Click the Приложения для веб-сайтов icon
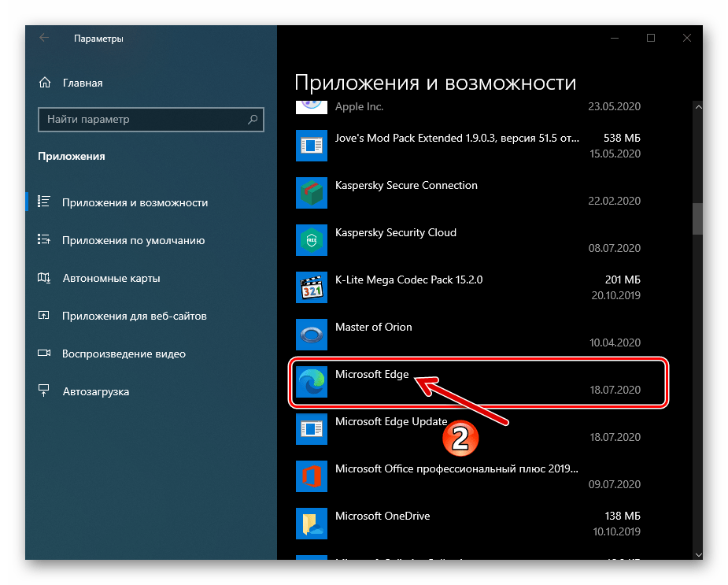The height and width of the screenshot is (585, 728). coord(43,316)
